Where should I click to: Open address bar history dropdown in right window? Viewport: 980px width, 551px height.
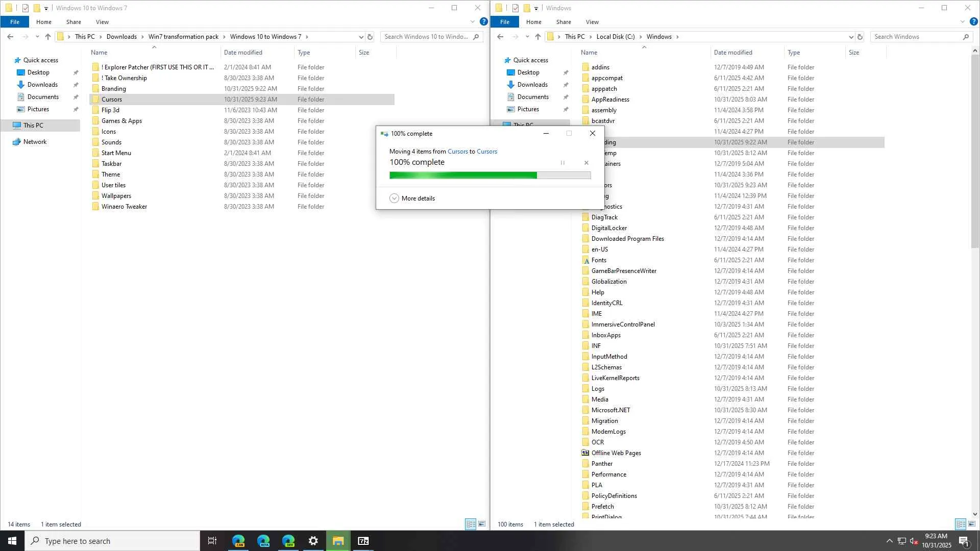click(x=851, y=37)
